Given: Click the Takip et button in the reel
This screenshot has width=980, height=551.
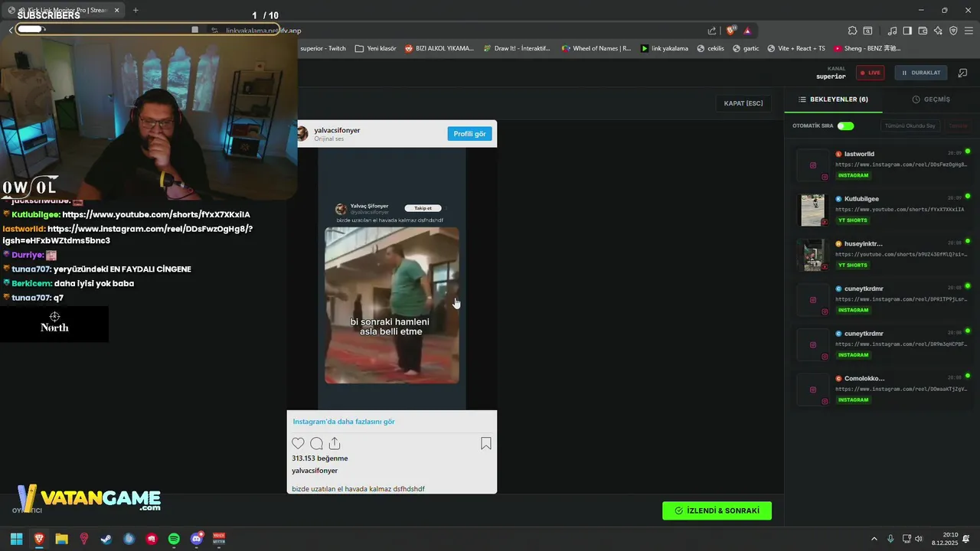Looking at the screenshot, I should click(x=423, y=208).
